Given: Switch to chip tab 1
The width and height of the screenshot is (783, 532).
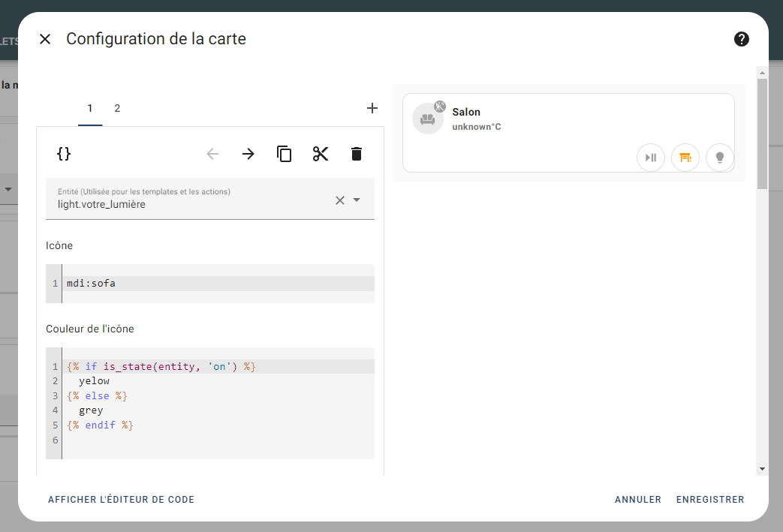Looking at the screenshot, I should click(x=90, y=108).
